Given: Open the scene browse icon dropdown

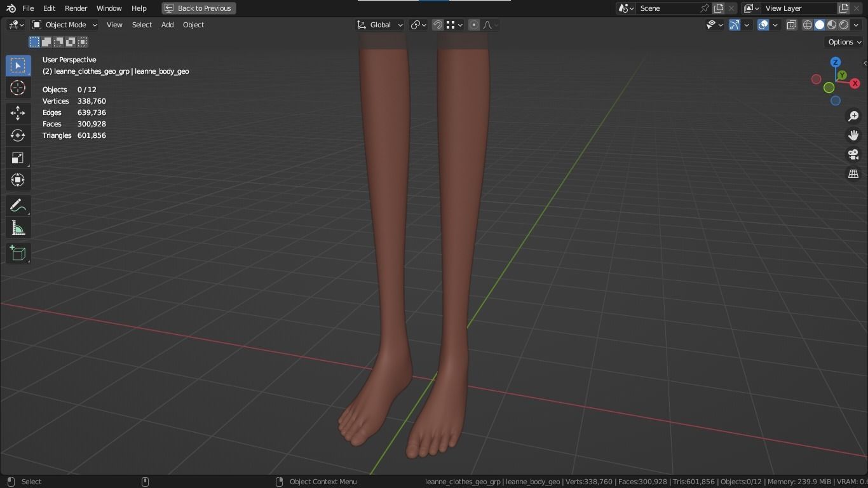Looking at the screenshot, I should click(x=626, y=8).
